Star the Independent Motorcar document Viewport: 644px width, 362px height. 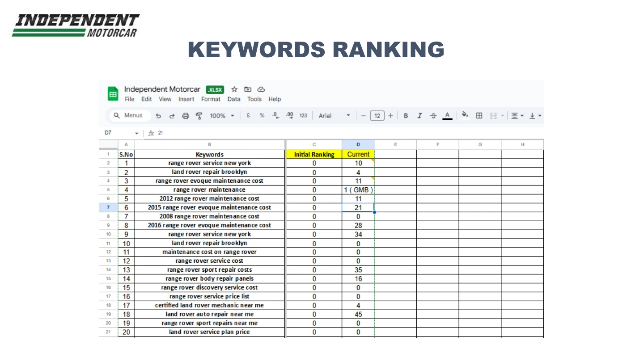234,89
